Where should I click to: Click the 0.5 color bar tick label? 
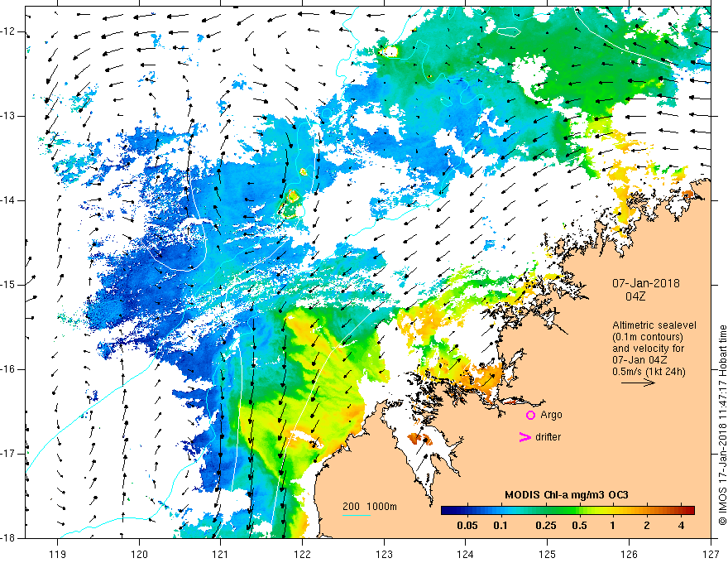pos(579,526)
